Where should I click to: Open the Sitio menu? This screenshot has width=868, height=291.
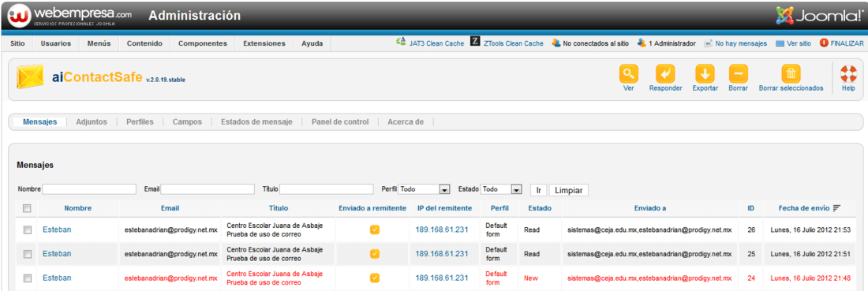17,43
